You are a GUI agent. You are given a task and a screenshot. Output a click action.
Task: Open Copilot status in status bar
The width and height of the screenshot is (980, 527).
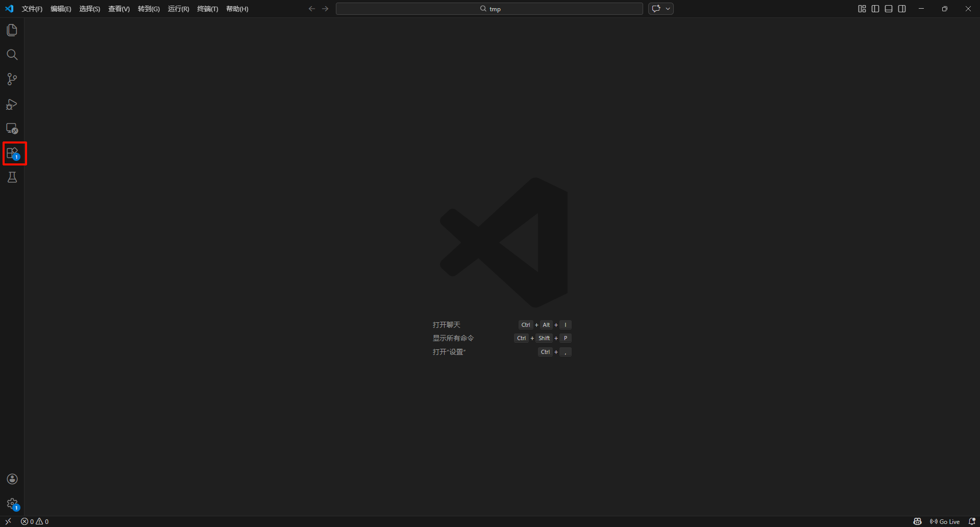[917, 521]
